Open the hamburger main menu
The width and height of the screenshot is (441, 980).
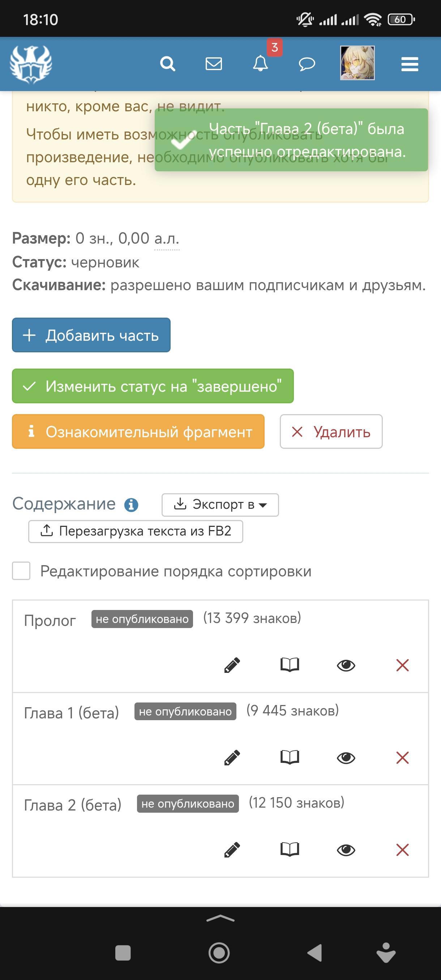click(410, 64)
